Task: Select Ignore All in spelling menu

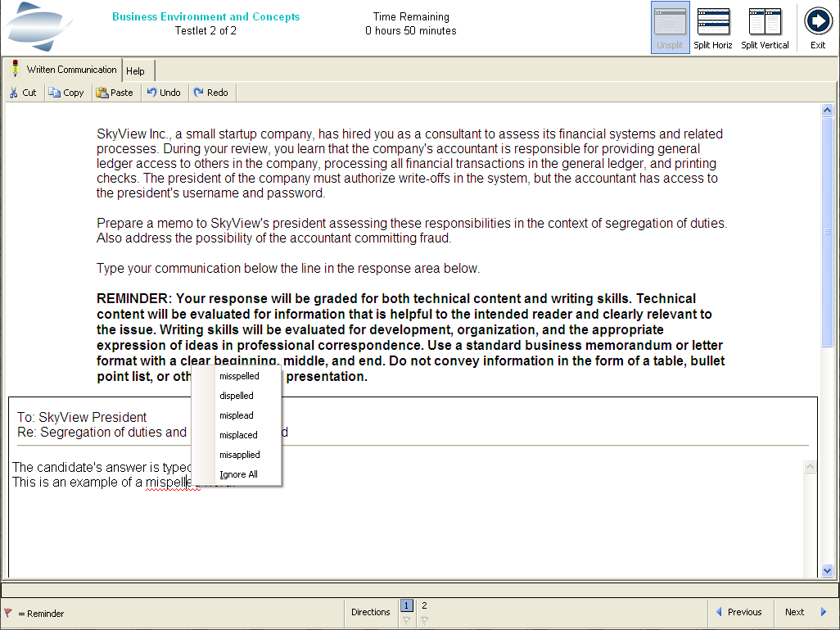Action: (x=238, y=474)
